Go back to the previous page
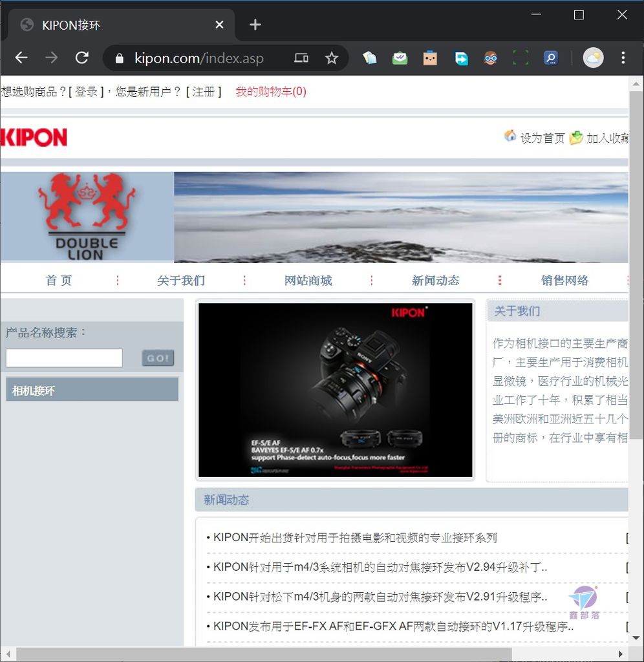This screenshot has width=644, height=662. point(21,58)
